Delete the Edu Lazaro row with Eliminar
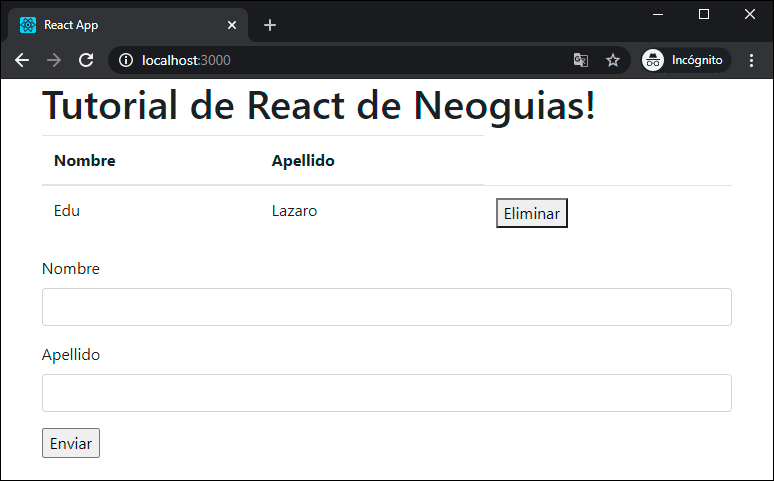 (532, 213)
